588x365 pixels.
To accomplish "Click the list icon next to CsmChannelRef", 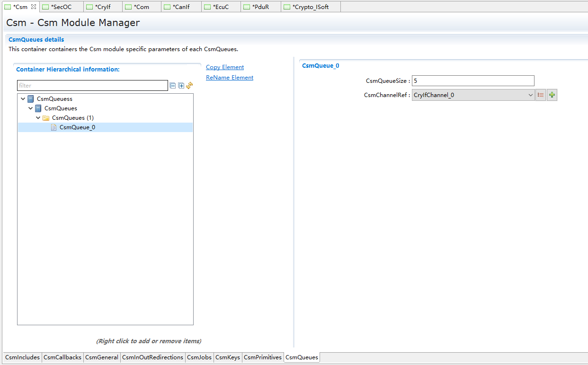I will pos(541,95).
